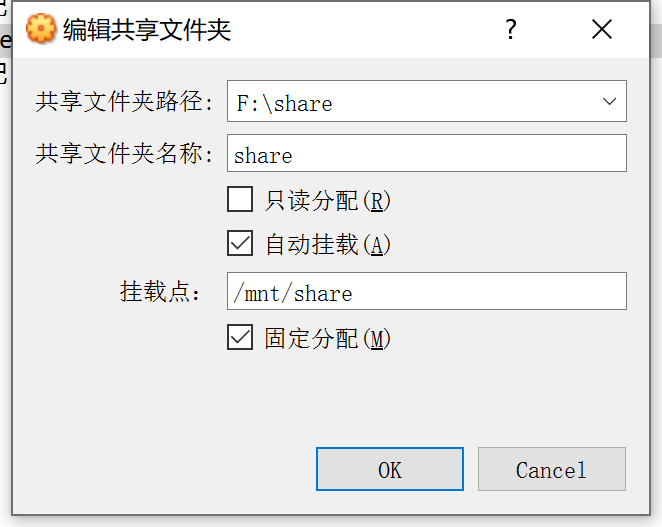
Task: Click the 共享文件夹名称 label
Action: click(x=125, y=154)
